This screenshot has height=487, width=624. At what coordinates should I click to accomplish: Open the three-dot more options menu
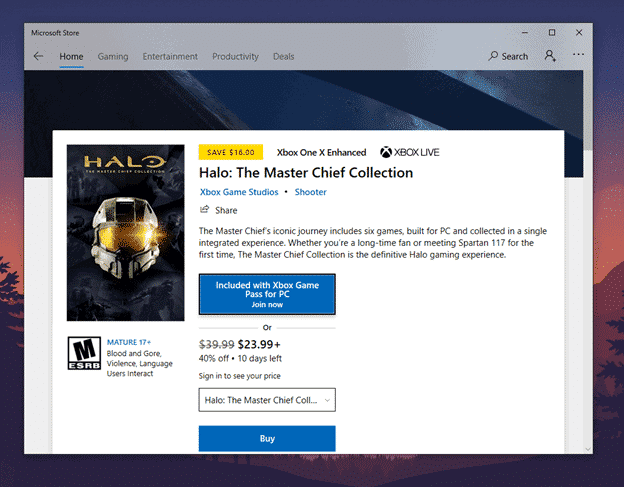point(578,55)
